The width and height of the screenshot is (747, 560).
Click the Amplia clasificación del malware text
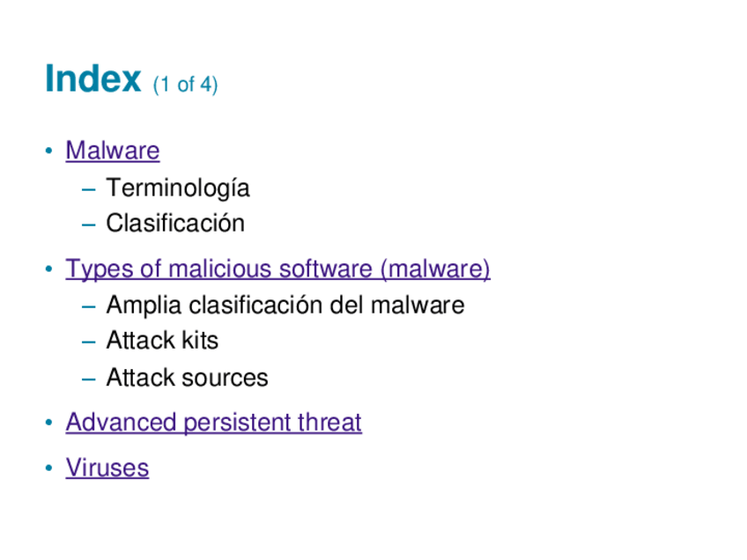click(x=285, y=306)
